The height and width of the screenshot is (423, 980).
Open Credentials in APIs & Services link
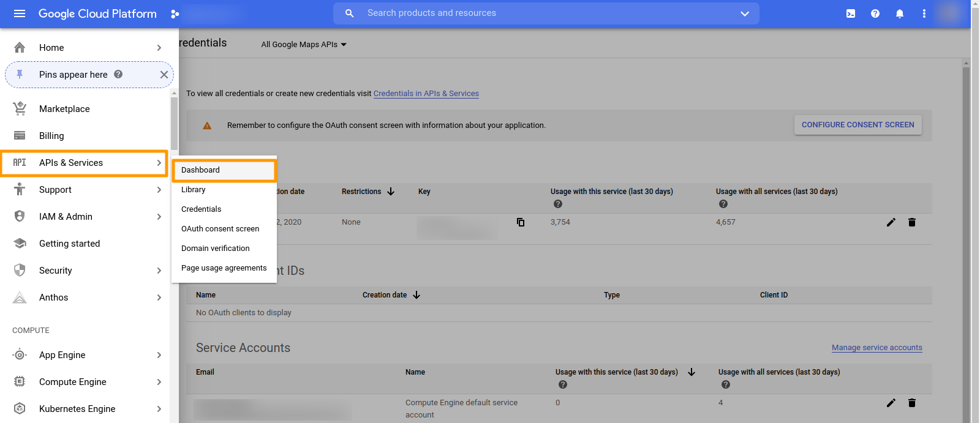pyautogui.click(x=426, y=94)
